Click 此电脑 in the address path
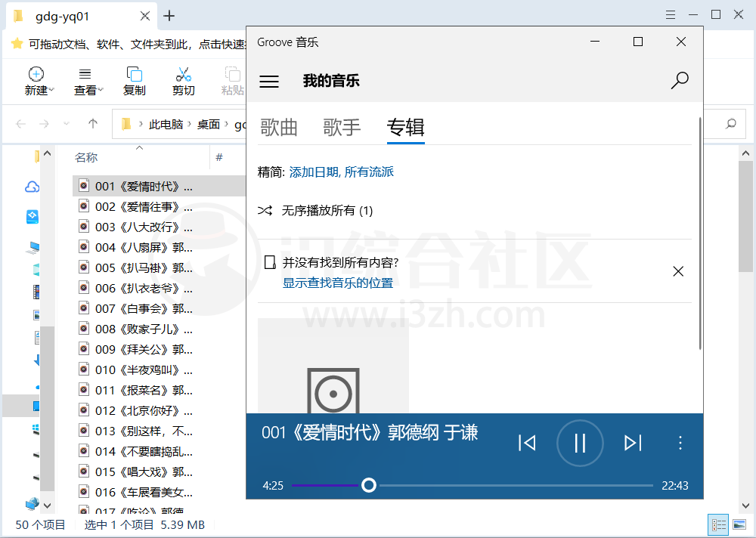The height and width of the screenshot is (538, 756). tap(166, 125)
